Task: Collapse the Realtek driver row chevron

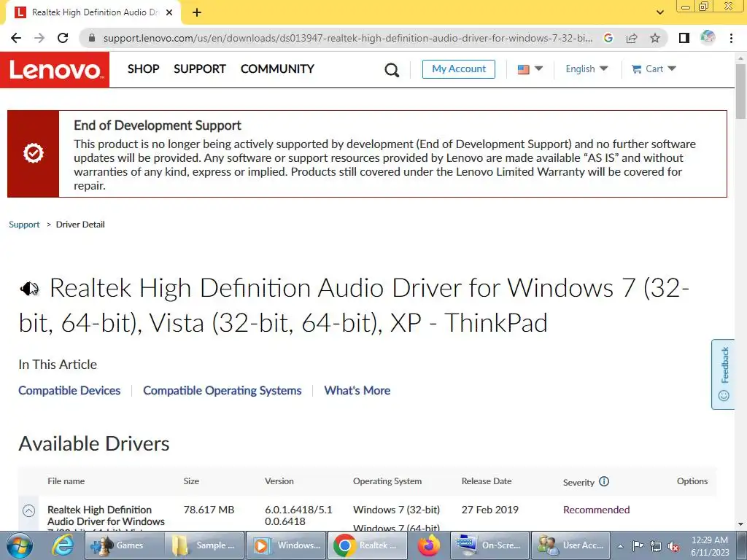Action: point(28,511)
